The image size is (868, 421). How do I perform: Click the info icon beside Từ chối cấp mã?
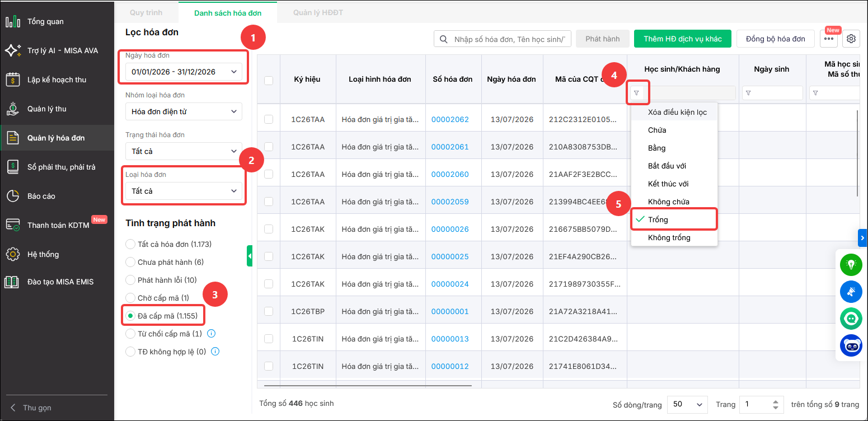212,334
